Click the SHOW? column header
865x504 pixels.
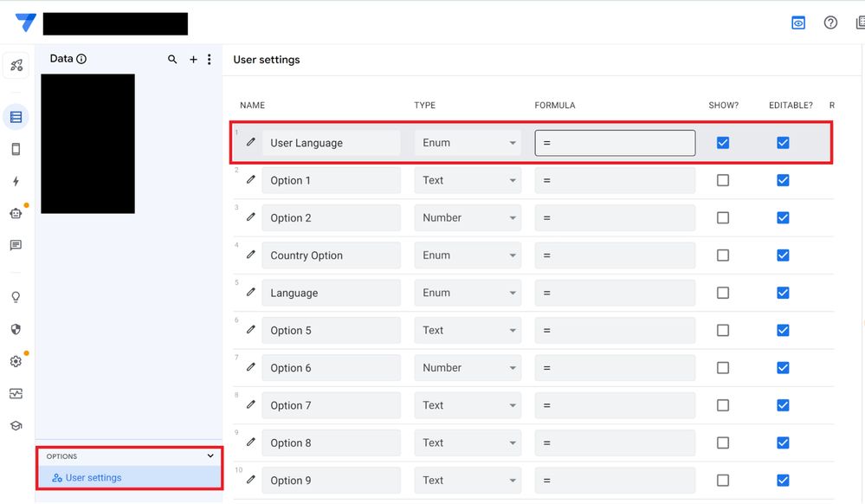tap(723, 106)
